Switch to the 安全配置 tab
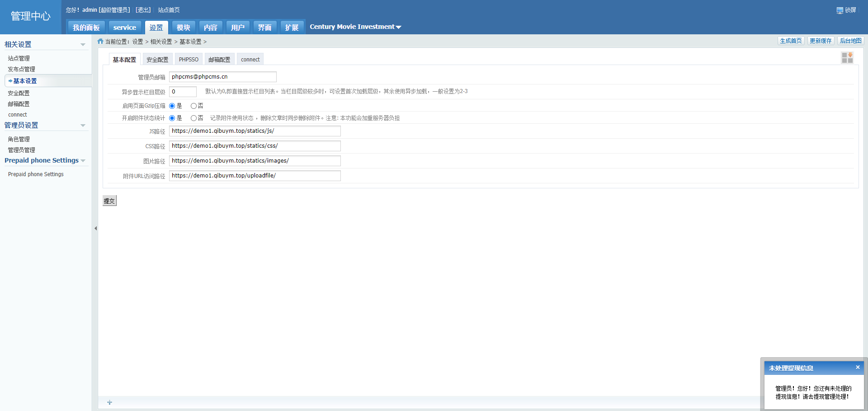 [x=157, y=60]
